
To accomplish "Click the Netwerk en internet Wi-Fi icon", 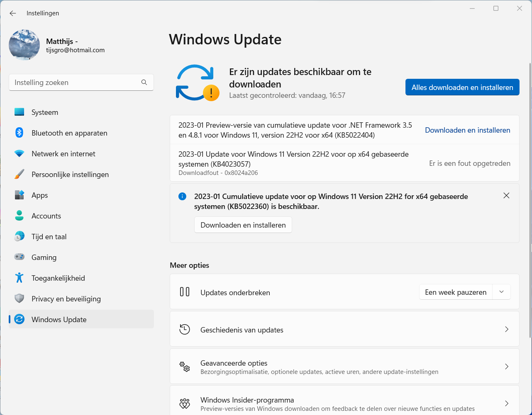I will point(19,154).
